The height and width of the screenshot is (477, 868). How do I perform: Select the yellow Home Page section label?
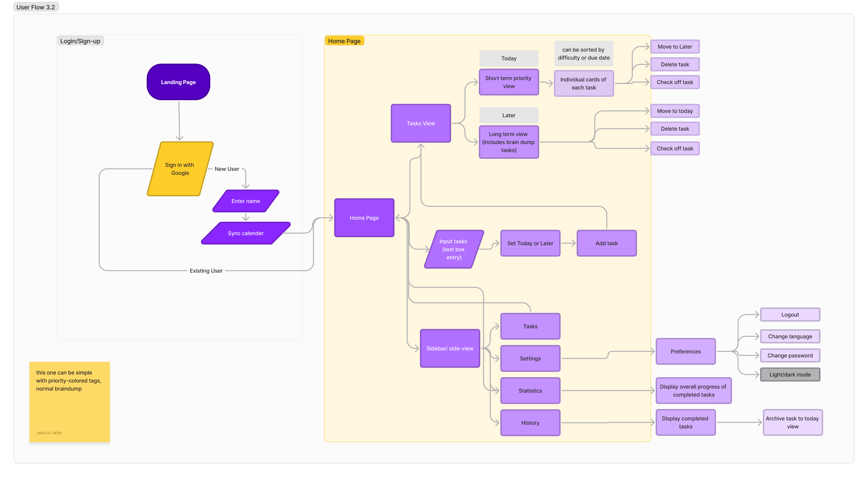pyautogui.click(x=344, y=41)
